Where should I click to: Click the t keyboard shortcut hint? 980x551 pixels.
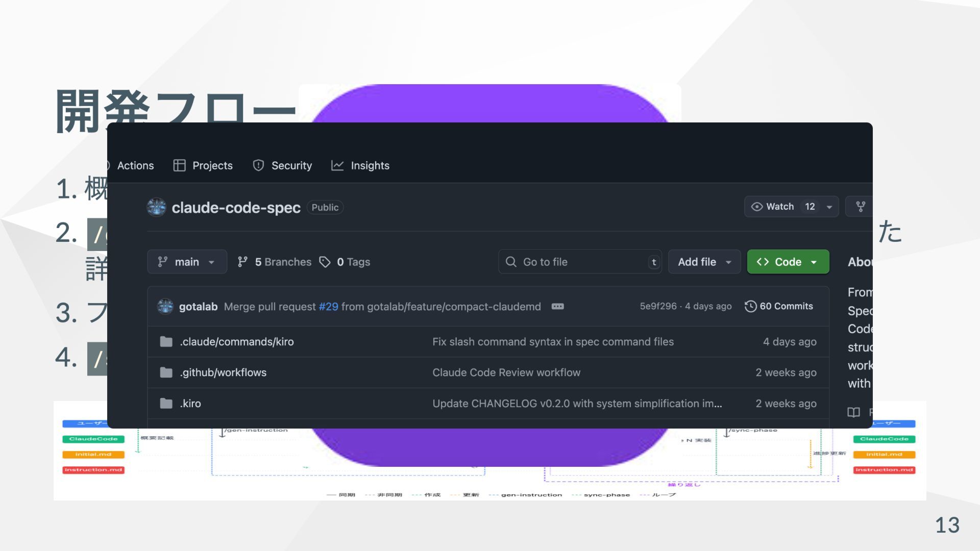coord(654,262)
